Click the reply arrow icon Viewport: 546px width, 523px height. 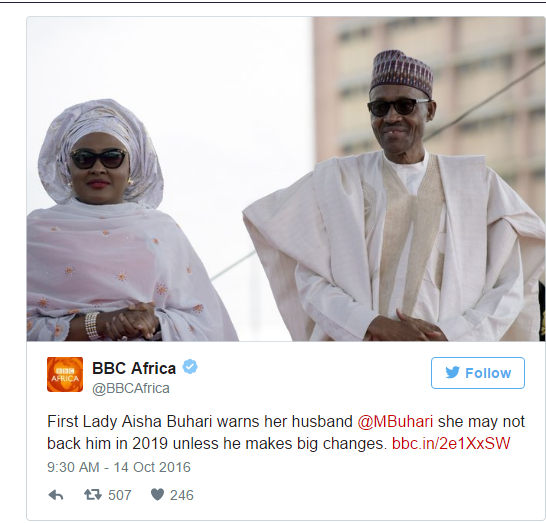pyautogui.click(x=56, y=495)
